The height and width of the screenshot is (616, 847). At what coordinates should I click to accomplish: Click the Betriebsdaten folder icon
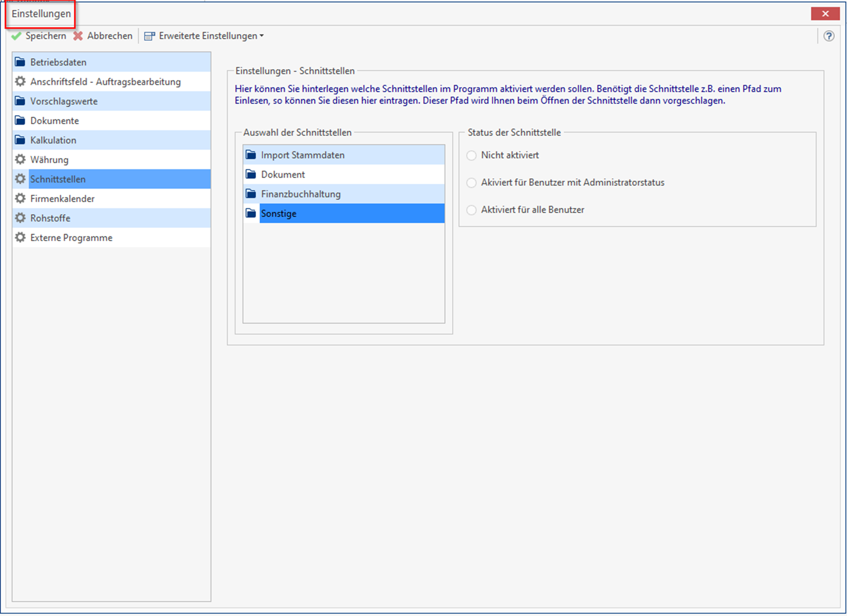click(x=20, y=62)
